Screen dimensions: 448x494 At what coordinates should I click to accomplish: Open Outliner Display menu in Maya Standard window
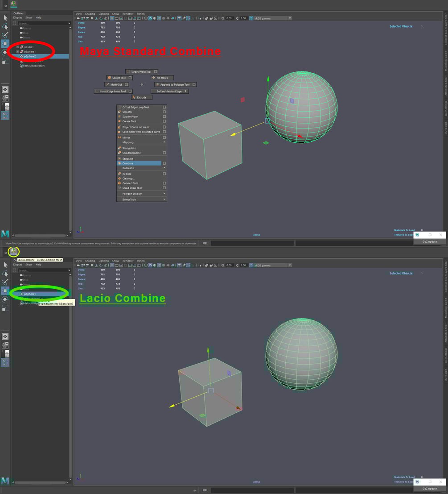click(18, 18)
